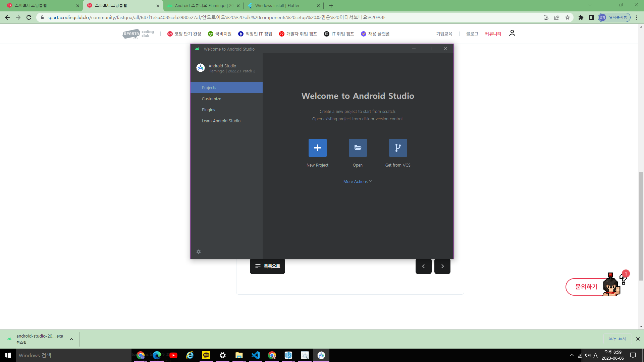Go back in Chrome
This screenshot has width=644, height=362.
(7, 17)
